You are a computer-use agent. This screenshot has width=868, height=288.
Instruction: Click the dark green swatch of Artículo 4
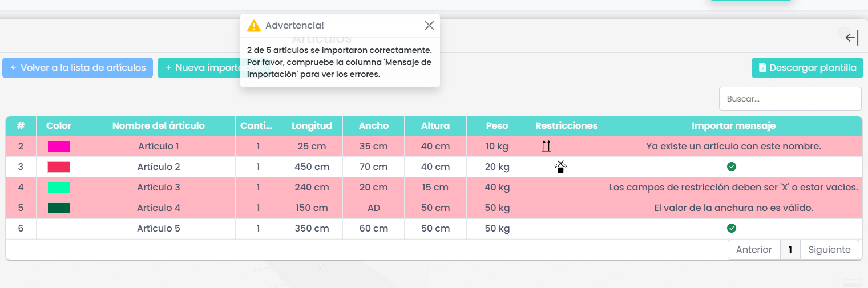(59, 208)
